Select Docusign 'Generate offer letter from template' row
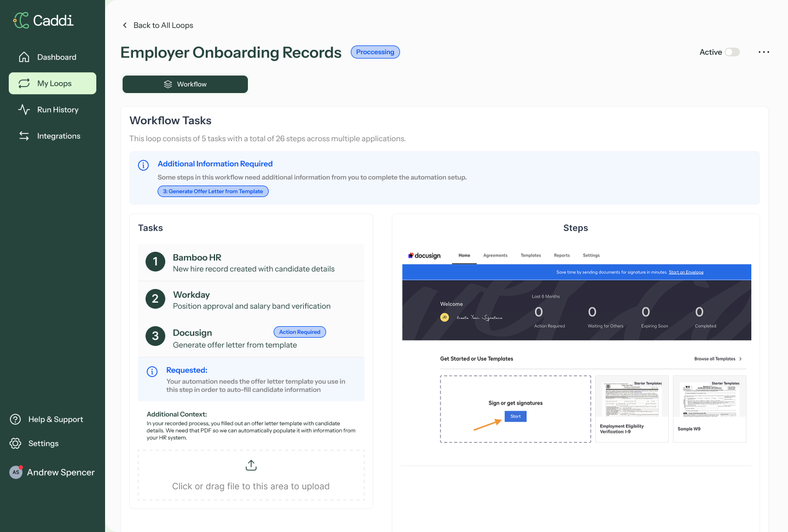The width and height of the screenshot is (788, 532). point(251,338)
